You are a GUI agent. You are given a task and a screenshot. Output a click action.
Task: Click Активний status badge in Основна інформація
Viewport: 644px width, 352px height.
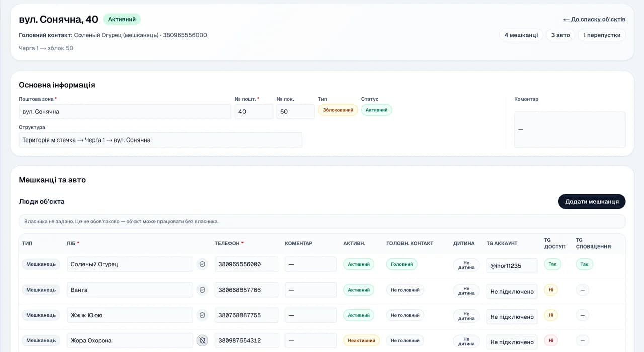pos(376,110)
